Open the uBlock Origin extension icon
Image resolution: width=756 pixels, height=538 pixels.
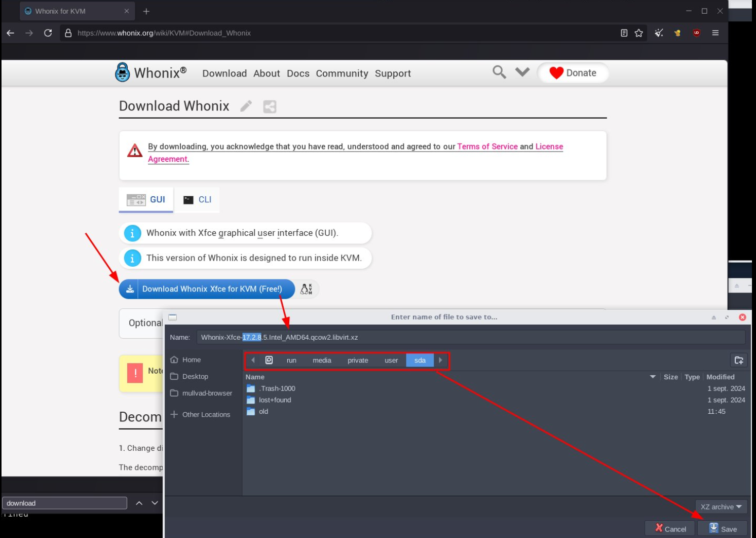697,33
